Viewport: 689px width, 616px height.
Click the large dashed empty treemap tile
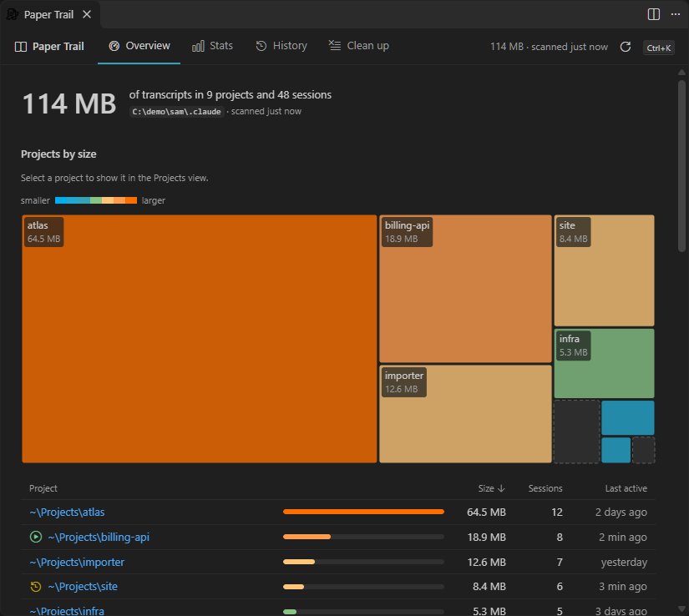click(x=576, y=432)
